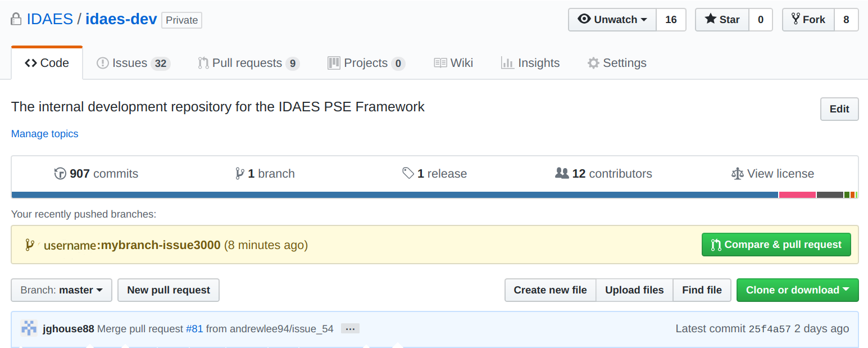The width and height of the screenshot is (868, 348).
Task: Open the Projects tab
Action: (x=366, y=63)
